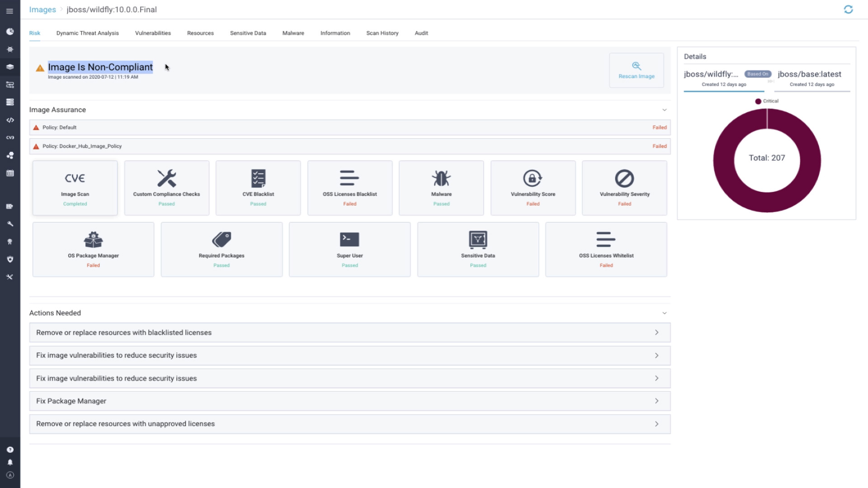
Task: Switch to the Information tab
Action: pos(335,33)
